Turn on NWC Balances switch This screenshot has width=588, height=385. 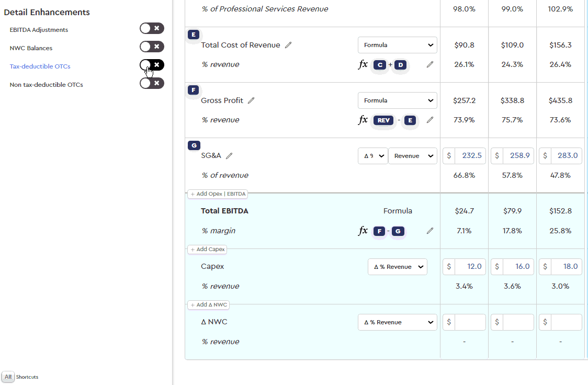152,47
